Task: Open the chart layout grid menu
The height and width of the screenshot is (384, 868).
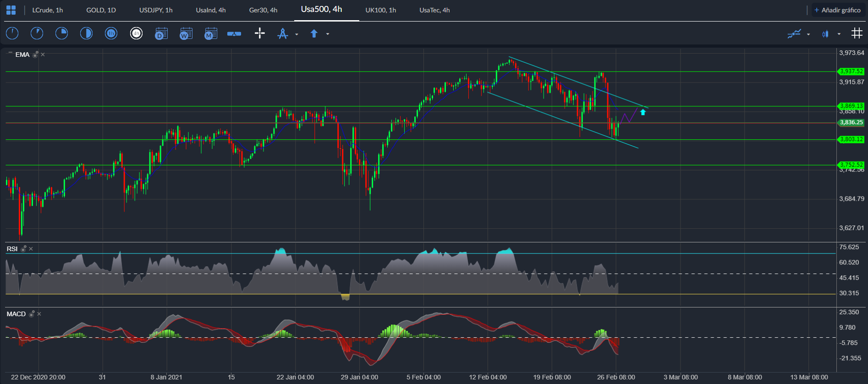Action: click(x=11, y=10)
